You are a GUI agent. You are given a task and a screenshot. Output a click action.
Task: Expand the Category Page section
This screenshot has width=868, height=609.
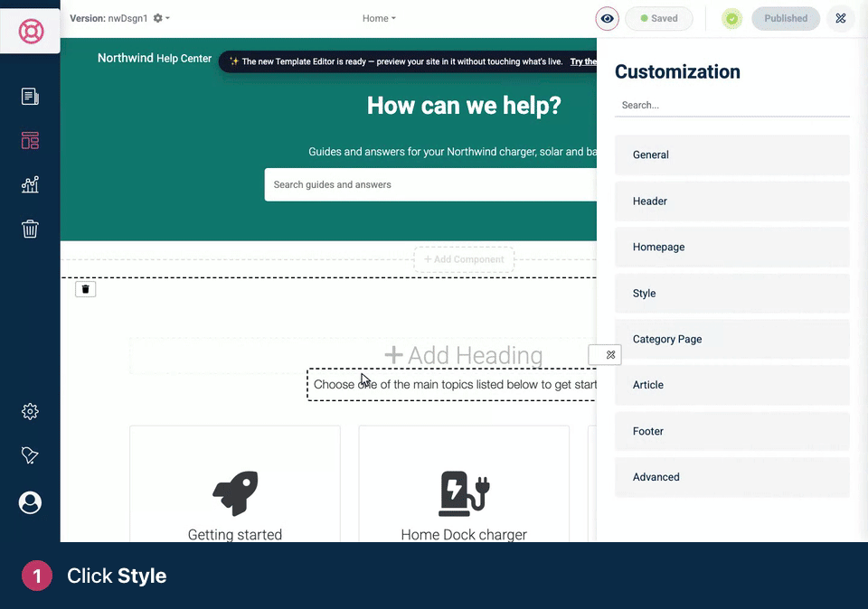(x=731, y=339)
